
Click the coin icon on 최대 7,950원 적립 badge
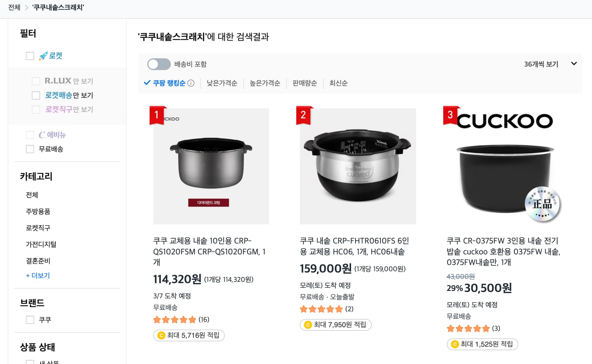coord(308,325)
